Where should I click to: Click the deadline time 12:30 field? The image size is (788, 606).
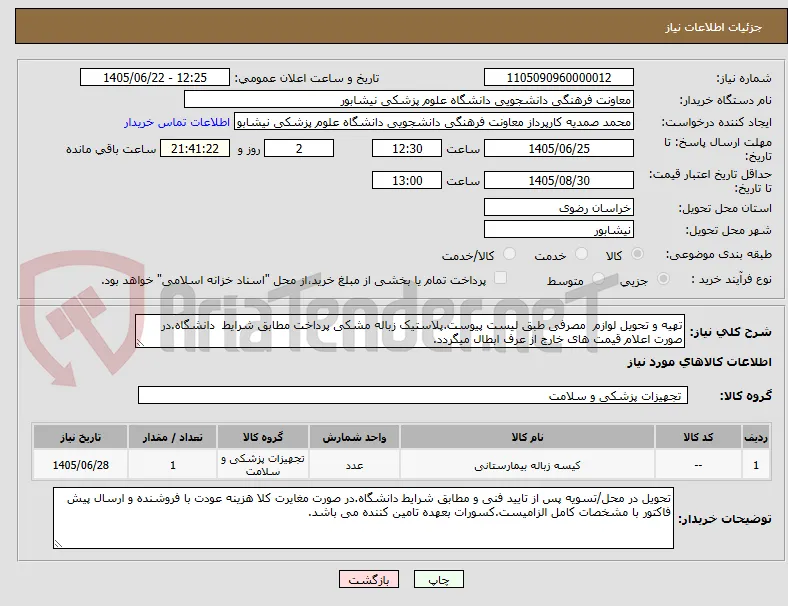pos(407,148)
